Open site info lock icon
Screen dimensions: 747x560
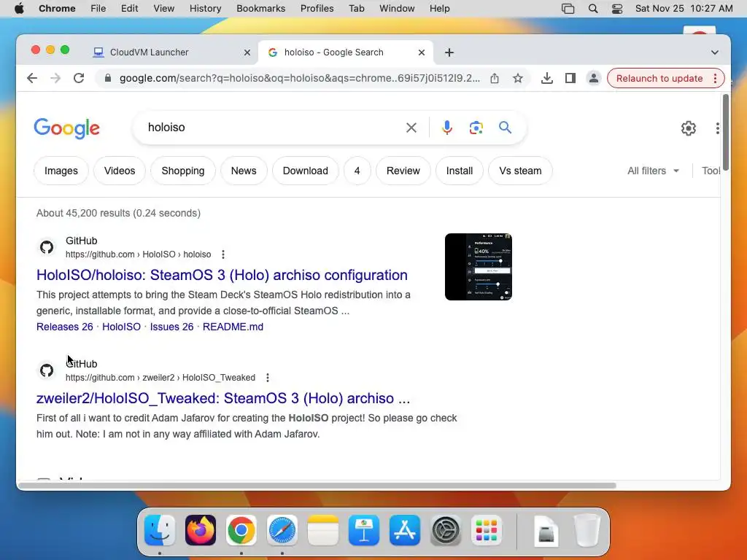click(x=108, y=78)
